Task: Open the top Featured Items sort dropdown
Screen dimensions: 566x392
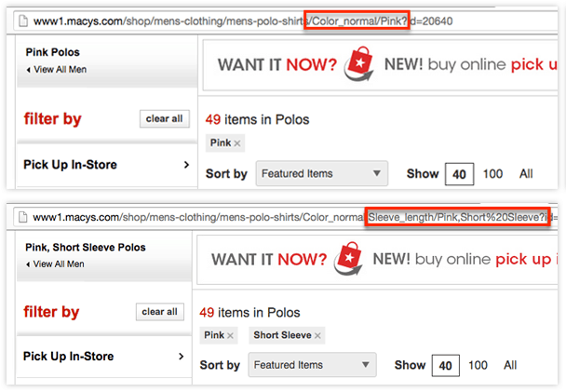Action: pos(321,173)
